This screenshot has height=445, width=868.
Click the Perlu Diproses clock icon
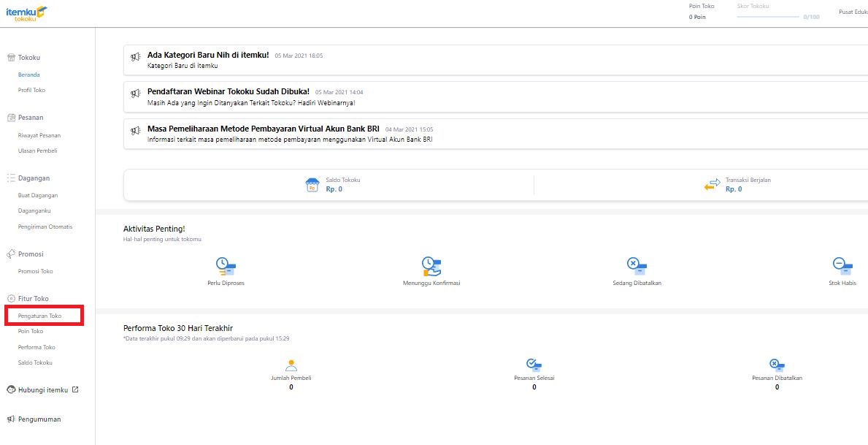tap(226, 266)
